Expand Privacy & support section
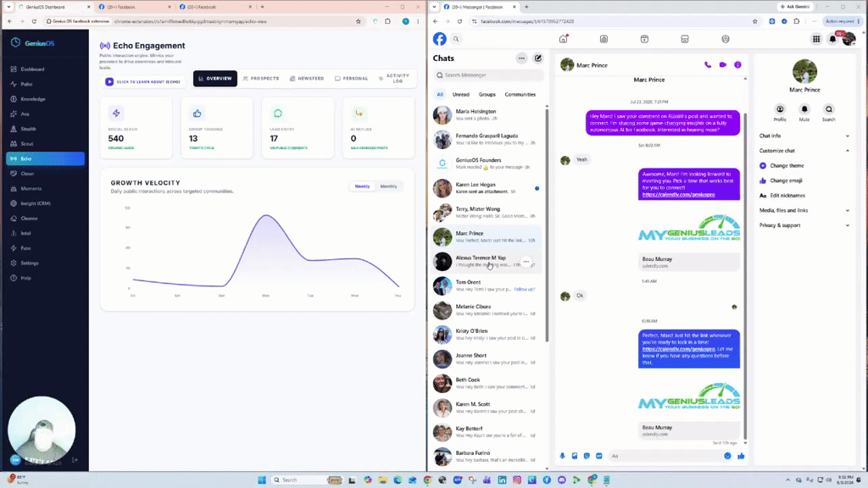The width and height of the screenshot is (868, 488). click(x=804, y=225)
